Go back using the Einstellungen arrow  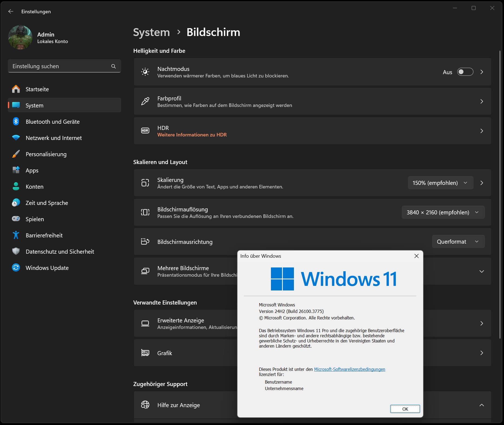[11, 11]
